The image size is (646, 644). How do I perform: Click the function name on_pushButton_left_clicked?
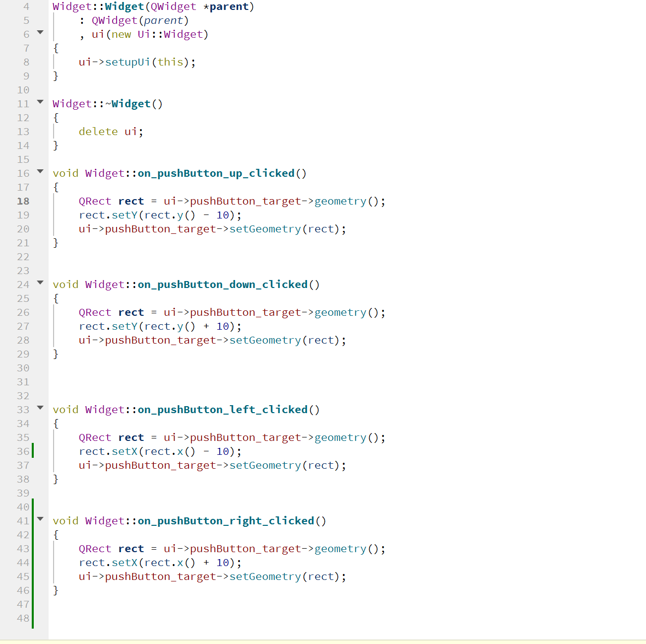223,410
